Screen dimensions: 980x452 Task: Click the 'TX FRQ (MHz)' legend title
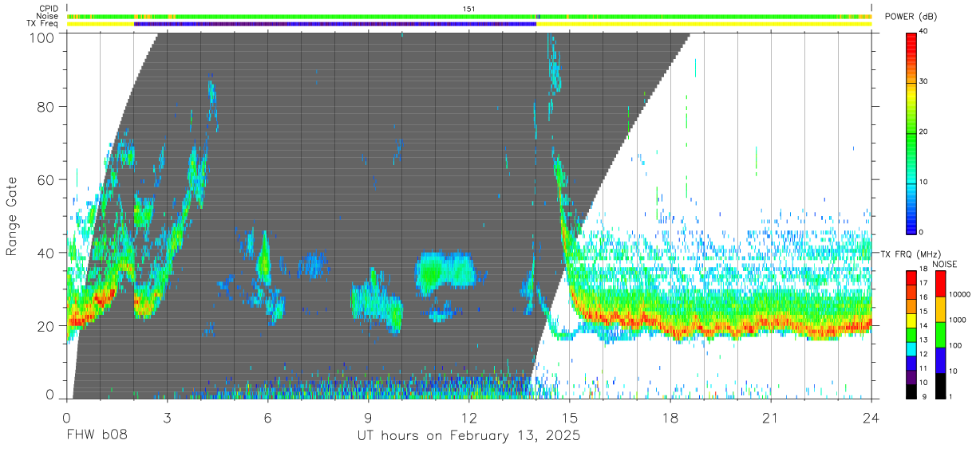[911, 254]
